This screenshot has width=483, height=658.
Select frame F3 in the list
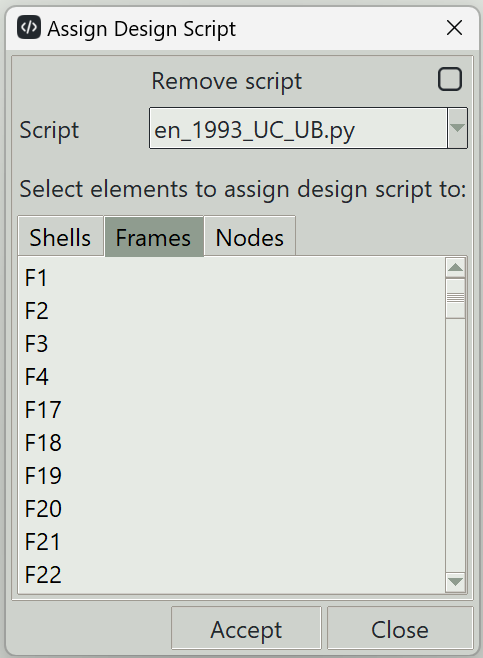click(x=232, y=344)
